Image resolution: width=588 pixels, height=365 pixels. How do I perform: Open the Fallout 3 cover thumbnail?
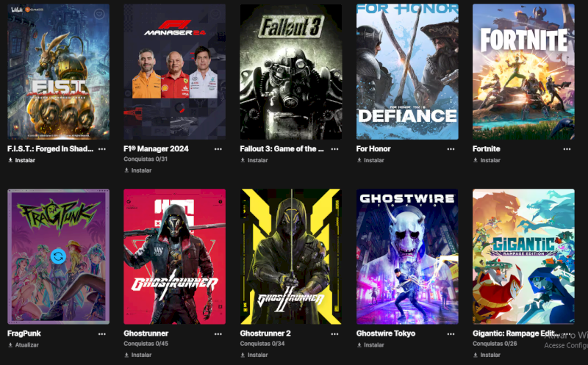click(291, 71)
